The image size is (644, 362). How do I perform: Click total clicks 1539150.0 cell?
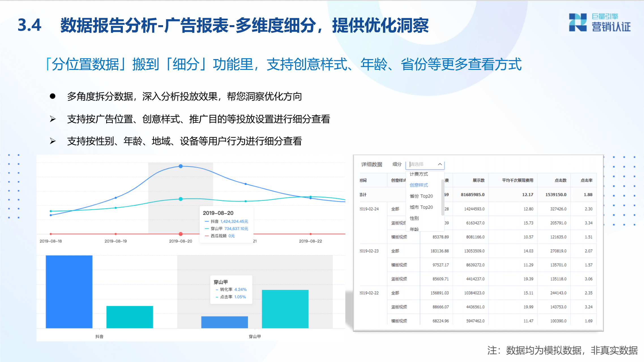click(556, 195)
